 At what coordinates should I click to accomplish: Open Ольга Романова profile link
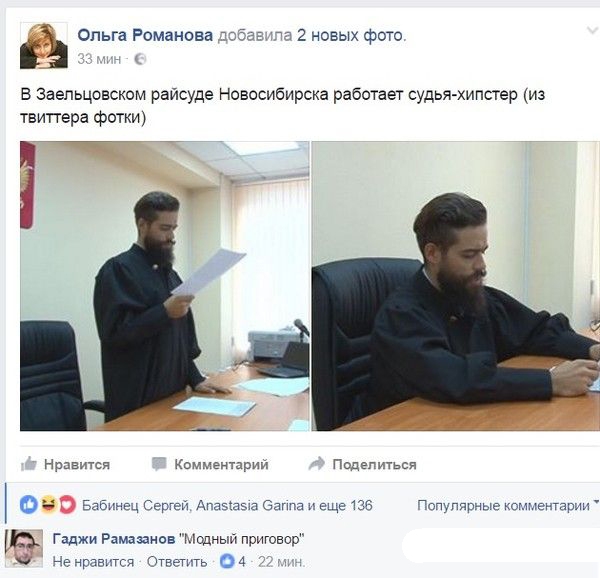[x=145, y=35]
